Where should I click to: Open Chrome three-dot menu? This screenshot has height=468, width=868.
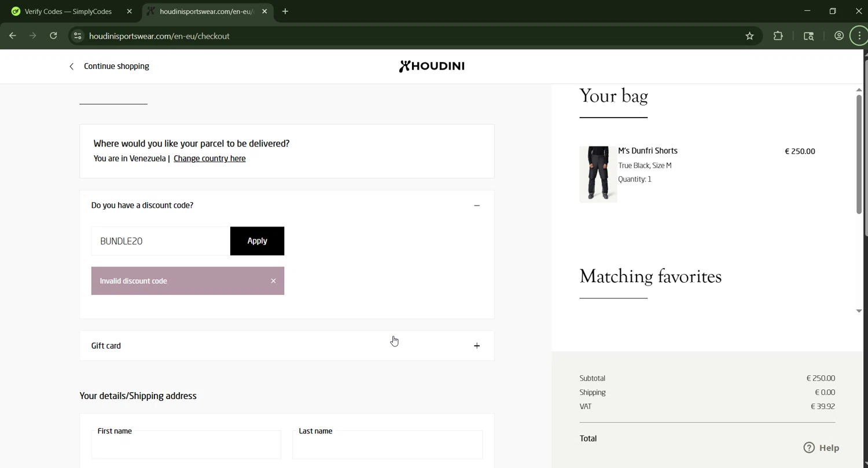(859, 36)
